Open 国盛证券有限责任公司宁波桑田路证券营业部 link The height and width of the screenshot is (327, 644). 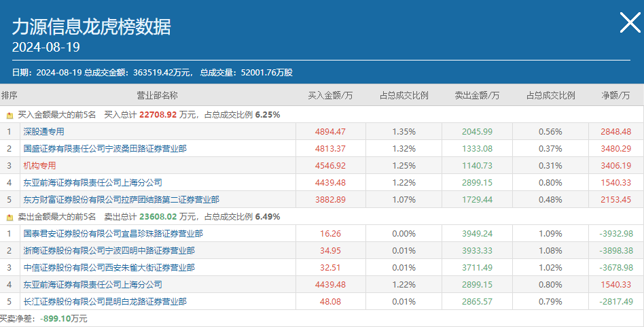coord(105,149)
